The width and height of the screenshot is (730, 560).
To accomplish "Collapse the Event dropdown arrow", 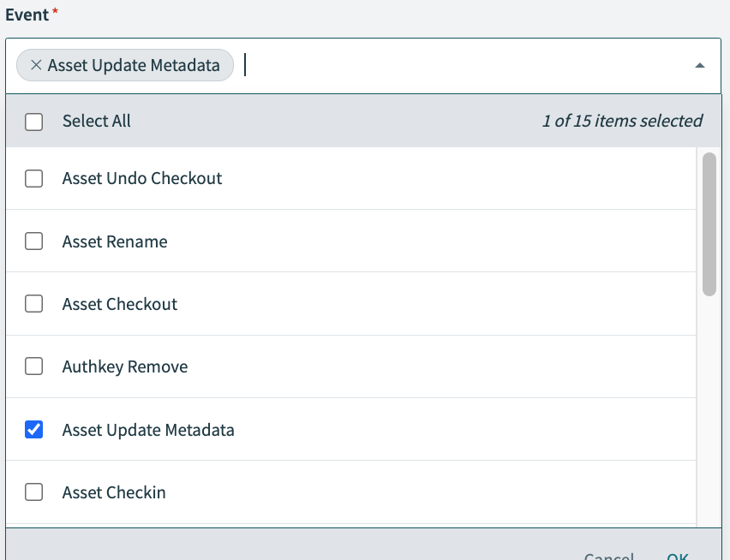I will pos(699,66).
